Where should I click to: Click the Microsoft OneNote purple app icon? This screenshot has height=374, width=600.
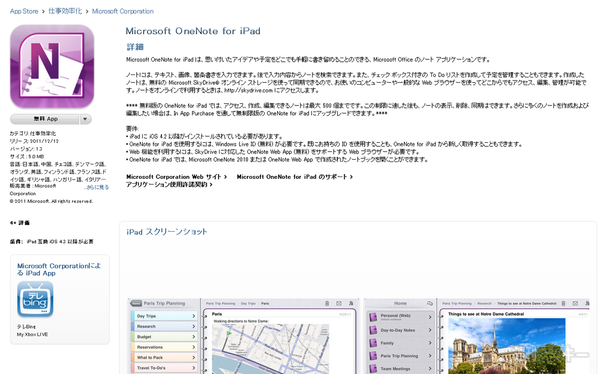click(x=52, y=67)
